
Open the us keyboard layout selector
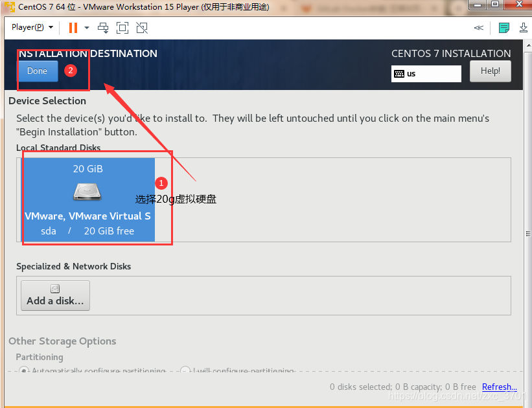(426, 74)
